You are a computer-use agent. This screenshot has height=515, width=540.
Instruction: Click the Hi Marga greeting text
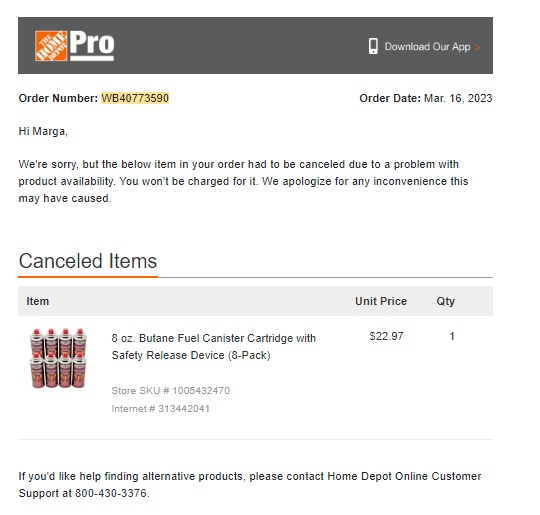(43, 131)
